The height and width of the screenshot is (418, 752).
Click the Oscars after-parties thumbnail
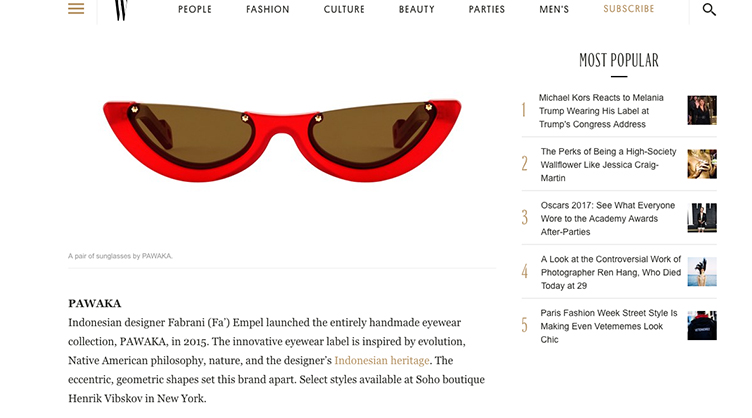[x=702, y=218]
